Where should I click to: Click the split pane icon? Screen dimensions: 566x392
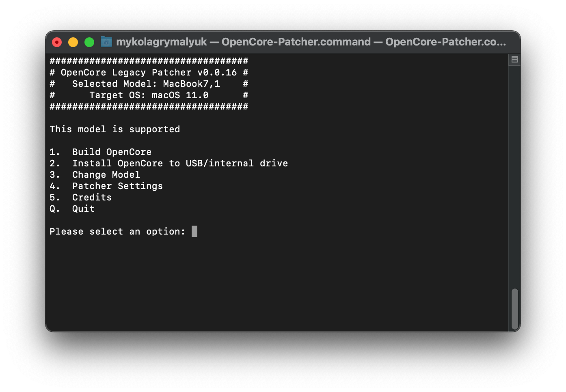[514, 60]
